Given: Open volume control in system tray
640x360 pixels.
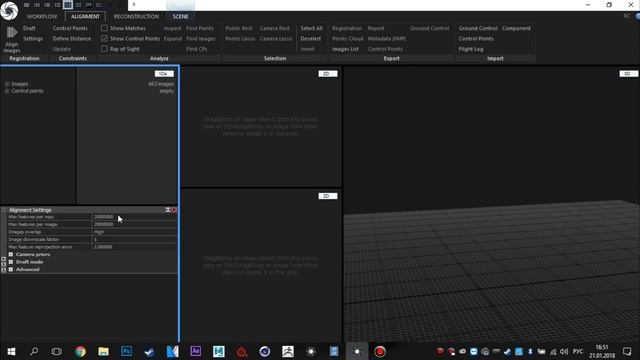Looking at the screenshot, I should coord(564,351).
